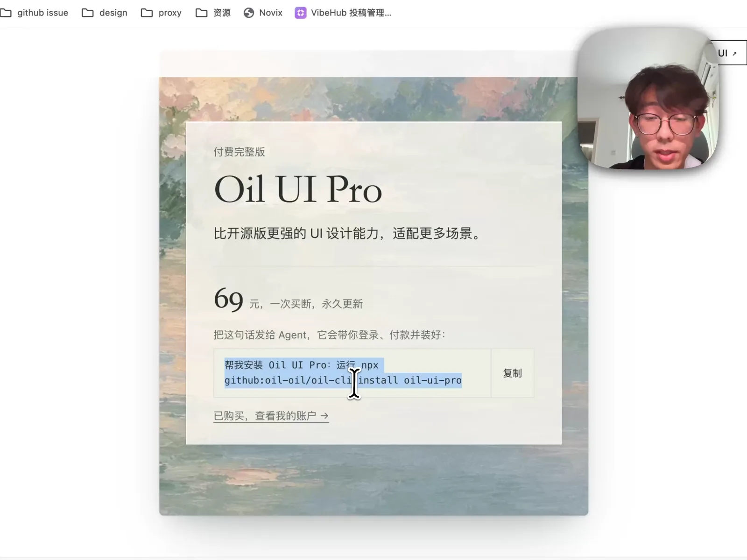Open the design bookmark folder
Image resolution: width=747 pixels, height=560 pixels.
[105, 13]
